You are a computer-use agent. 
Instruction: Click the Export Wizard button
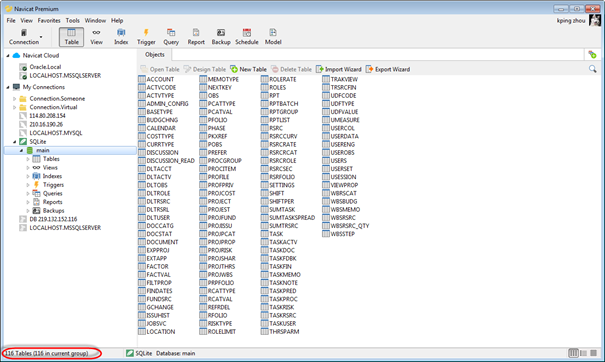(x=388, y=69)
